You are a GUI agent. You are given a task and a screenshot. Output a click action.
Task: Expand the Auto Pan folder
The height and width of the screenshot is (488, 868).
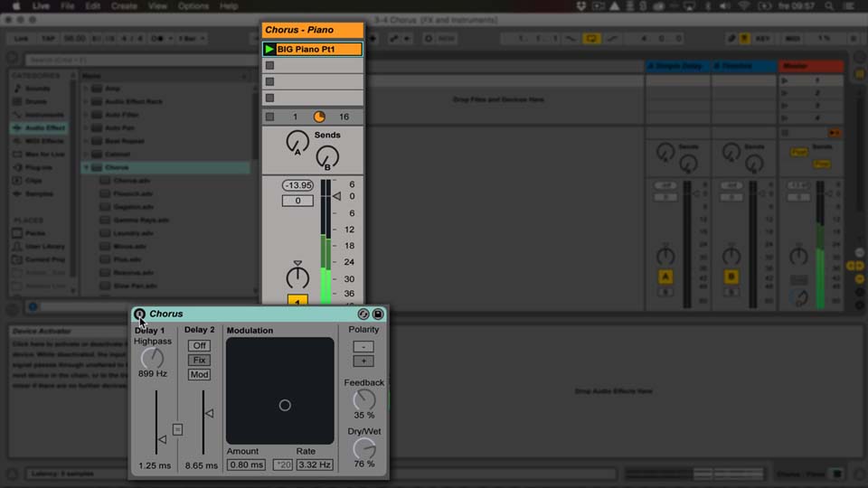pyautogui.click(x=86, y=127)
